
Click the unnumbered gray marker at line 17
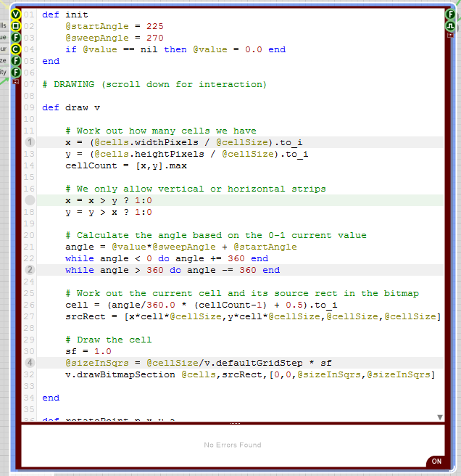pos(30,200)
